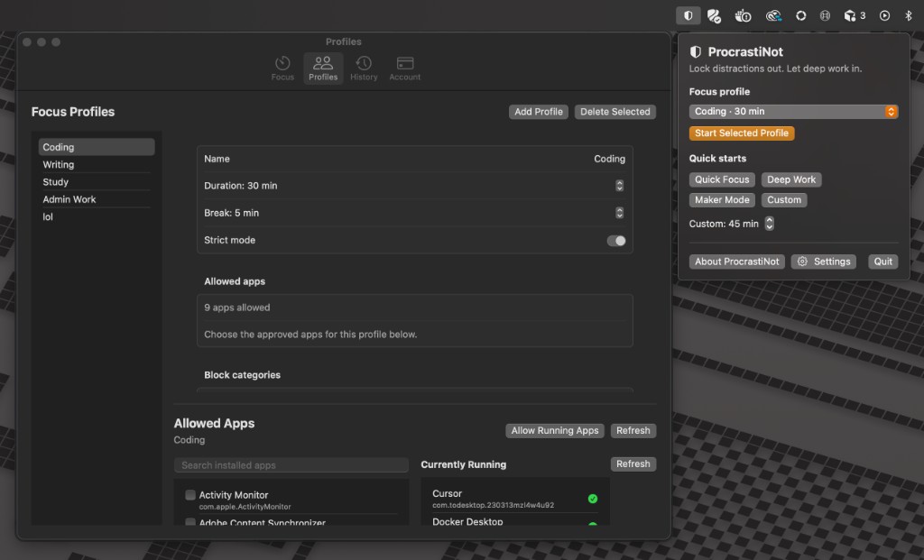Click the menu bar icon showing badge 3

coord(849,14)
